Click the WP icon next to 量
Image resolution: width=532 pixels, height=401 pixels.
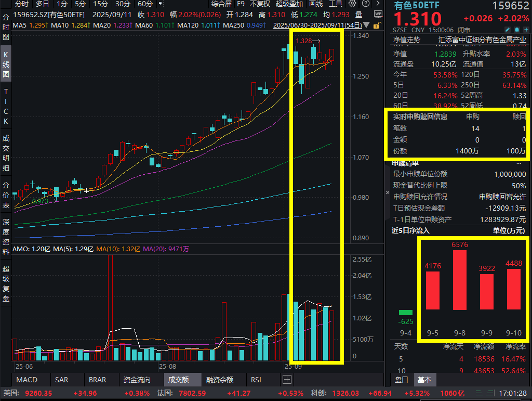(378, 14)
